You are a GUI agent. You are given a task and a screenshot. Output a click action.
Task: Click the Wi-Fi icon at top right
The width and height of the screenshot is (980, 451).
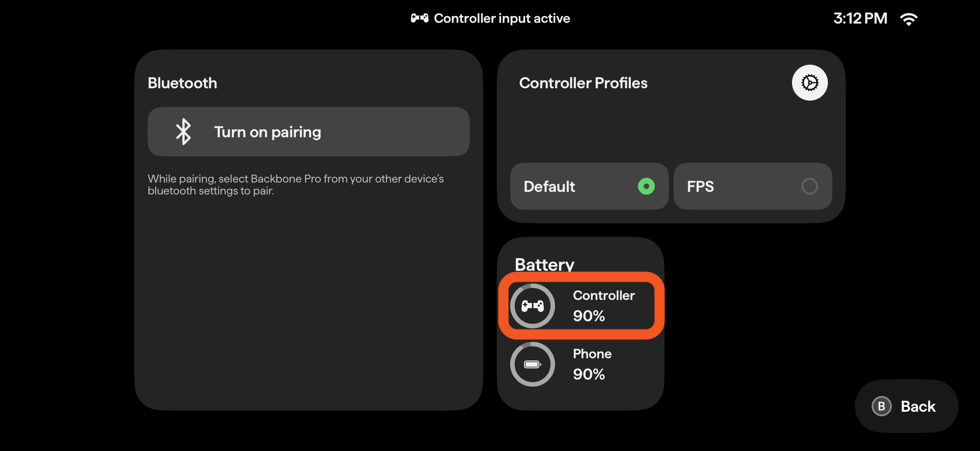pyautogui.click(x=909, y=18)
